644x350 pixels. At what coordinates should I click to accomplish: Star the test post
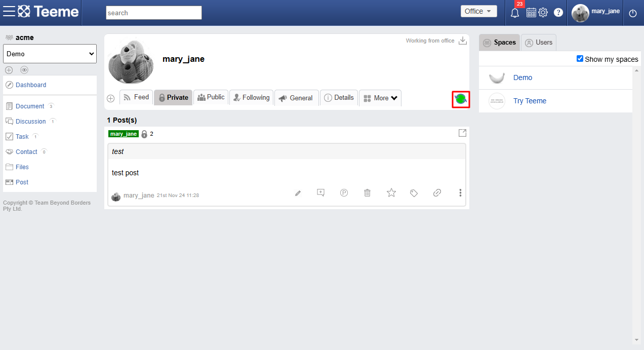(x=391, y=192)
